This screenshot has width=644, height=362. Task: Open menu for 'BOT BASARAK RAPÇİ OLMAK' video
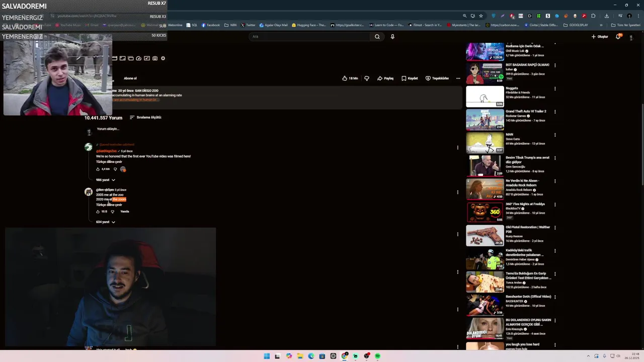tap(555, 65)
